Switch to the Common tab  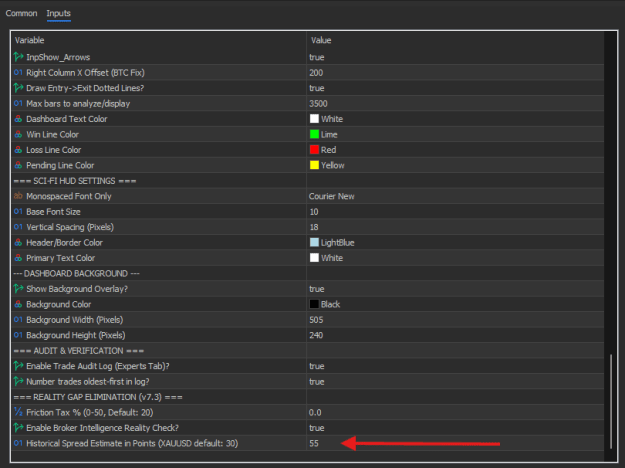(x=21, y=13)
